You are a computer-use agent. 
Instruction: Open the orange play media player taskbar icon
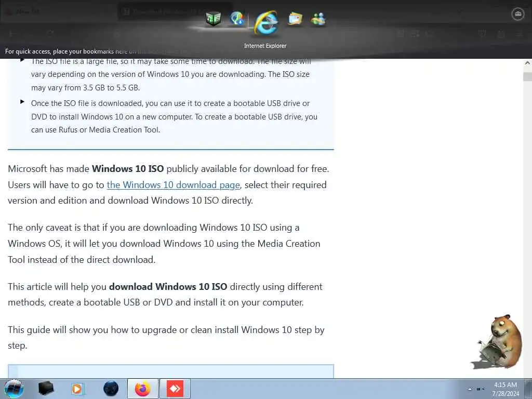pos(77,389)
